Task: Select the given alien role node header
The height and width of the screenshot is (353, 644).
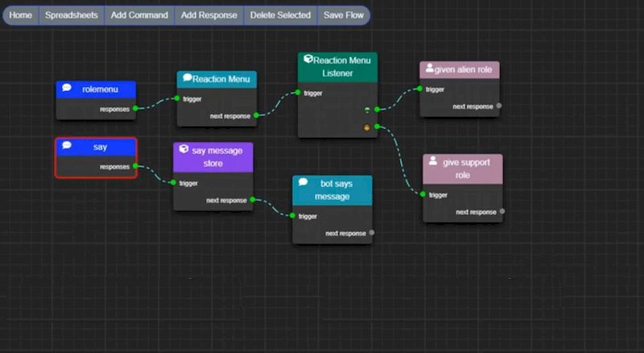Action: point(460,69)
